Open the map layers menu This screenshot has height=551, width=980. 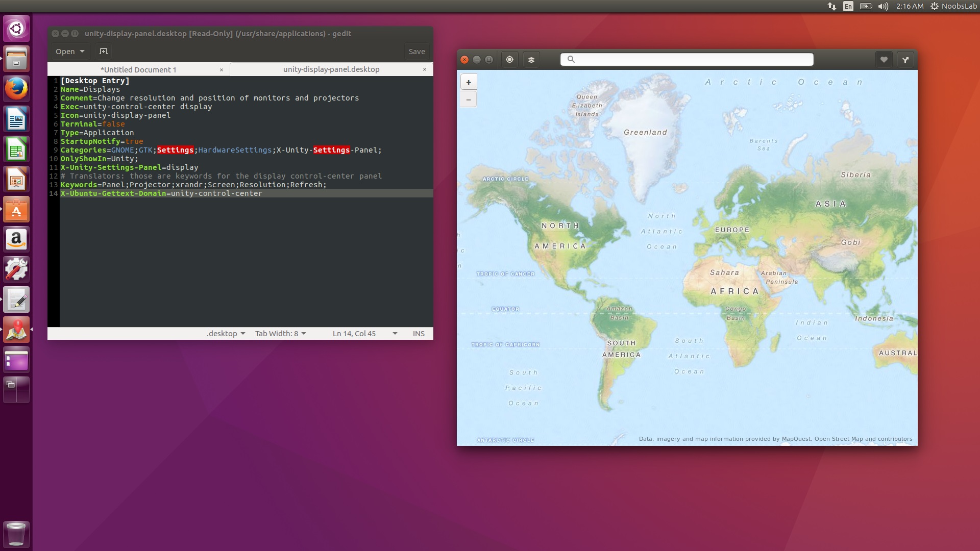(531, 60)
